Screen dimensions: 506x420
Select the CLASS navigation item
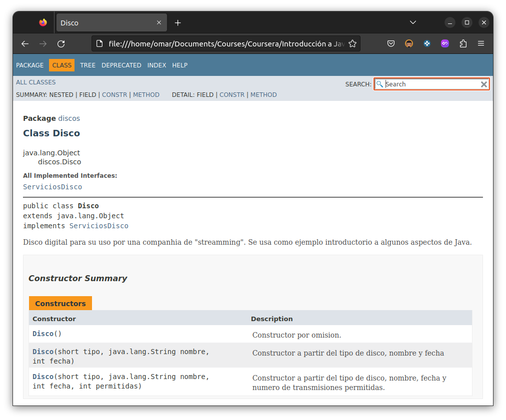[61, 65]
